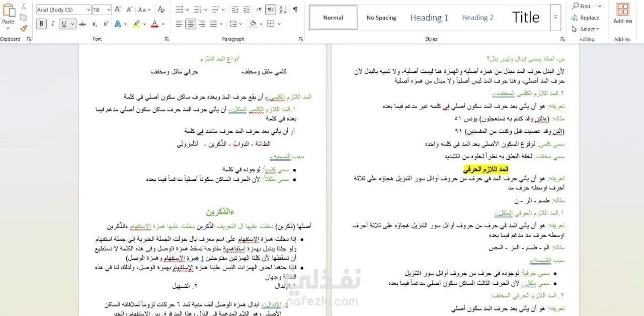The image size is (644, 316).
Task: Click the Clear All Formatting icon
Action: [x=161, y=10]
